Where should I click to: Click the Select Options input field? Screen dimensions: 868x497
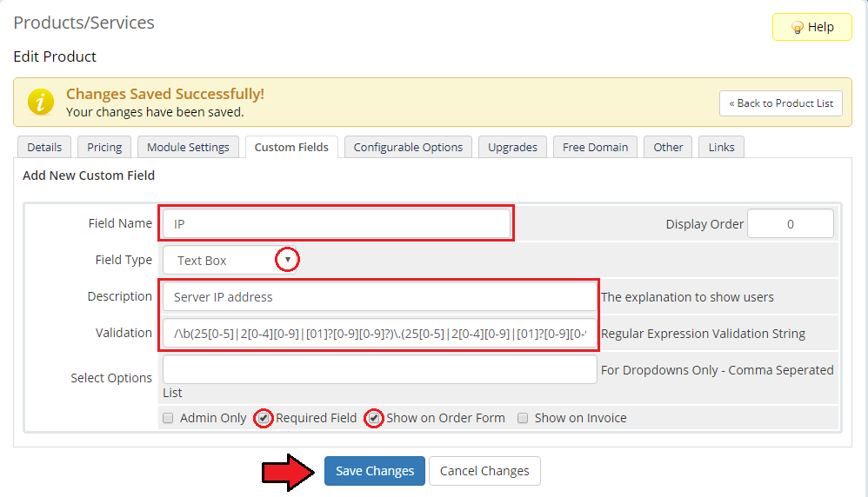(380, 370)
